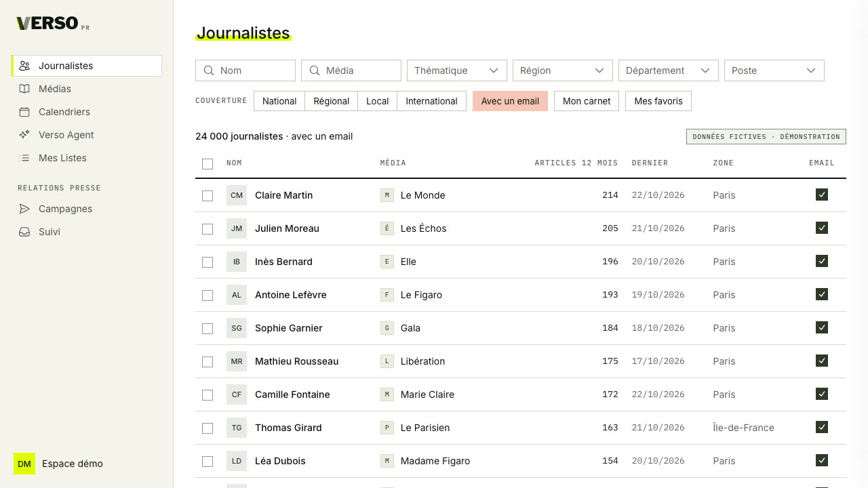The image size is (868, 488).
Task: Open the Poste dropdown
Action: click(774, 70)
